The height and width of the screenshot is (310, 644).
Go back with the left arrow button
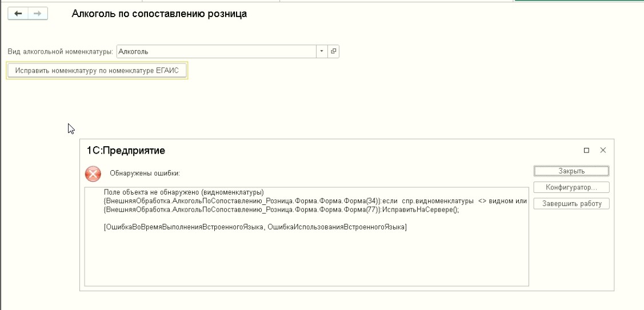(18, 14)
